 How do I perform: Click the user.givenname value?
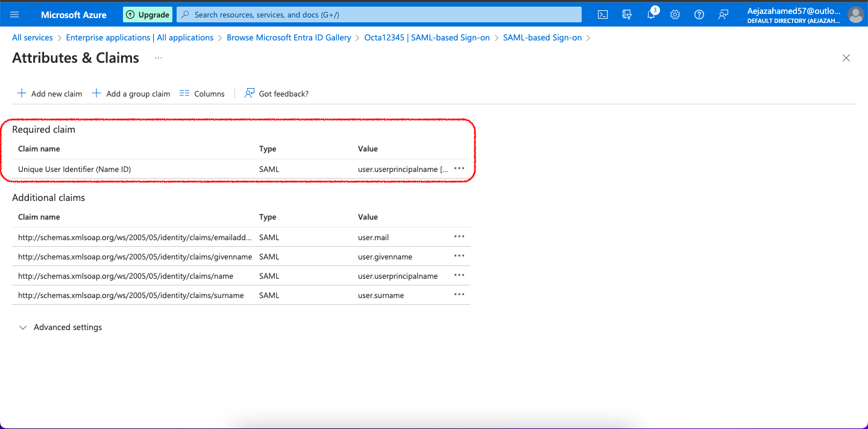coord(385,256)
